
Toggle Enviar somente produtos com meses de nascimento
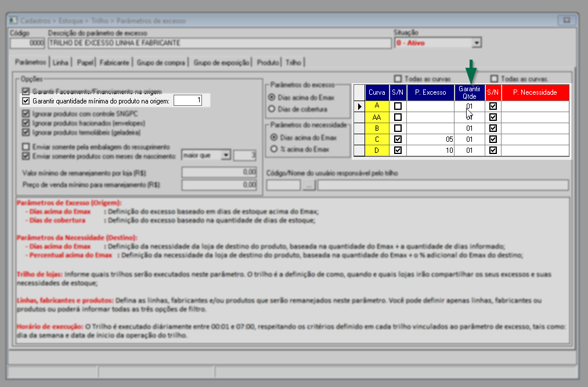[x=26, y=156]
